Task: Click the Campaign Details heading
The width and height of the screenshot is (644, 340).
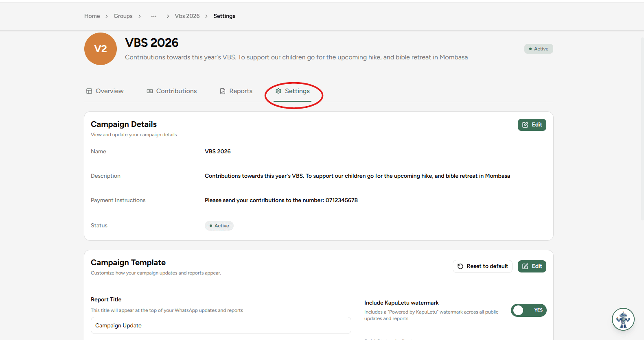Action: 124,124
